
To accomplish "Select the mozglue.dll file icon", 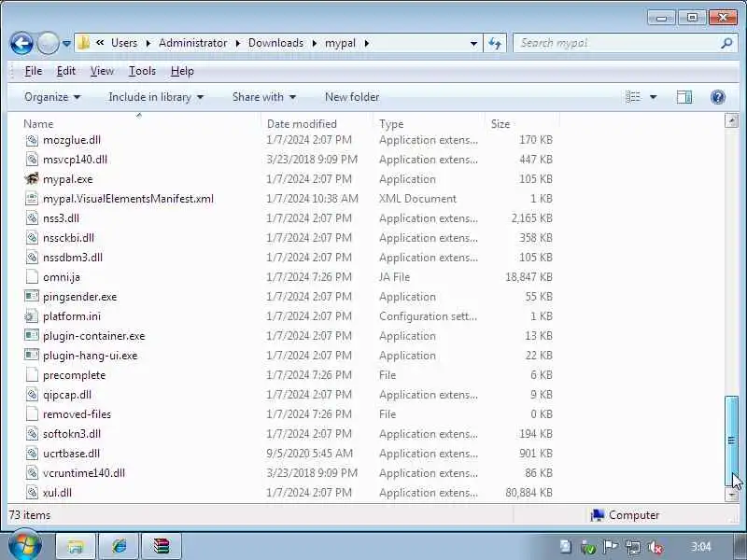I will click(x=32, y=139).
